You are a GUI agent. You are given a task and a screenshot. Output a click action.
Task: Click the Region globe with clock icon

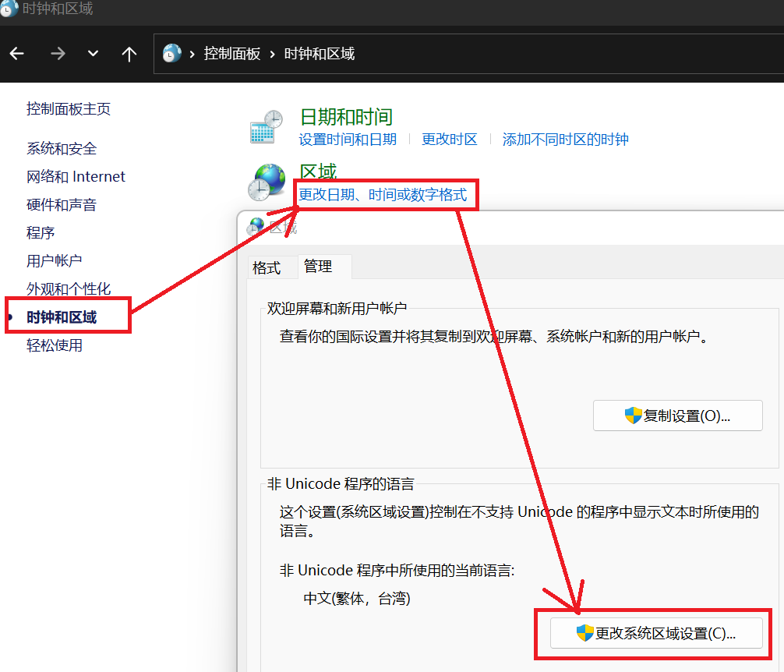tap(267, 182)
